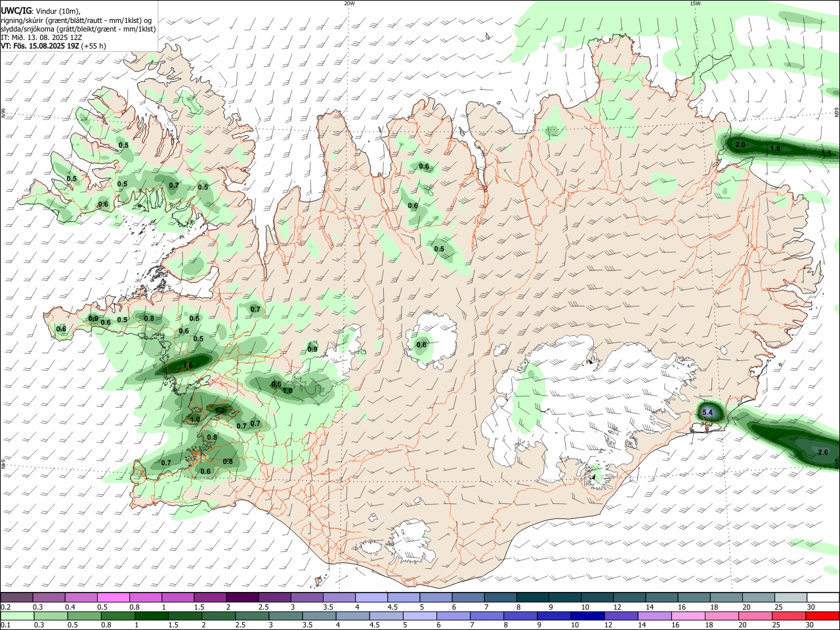Click the legend line starting "slydda/snjókoma"

click(x=78, y=29)
